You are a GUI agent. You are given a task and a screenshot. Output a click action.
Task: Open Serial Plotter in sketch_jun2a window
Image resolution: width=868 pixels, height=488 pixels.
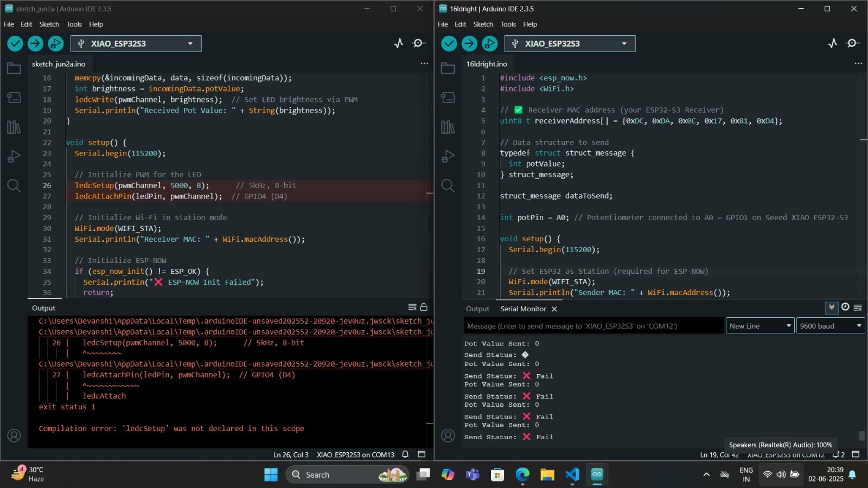(x=399, y=43)
